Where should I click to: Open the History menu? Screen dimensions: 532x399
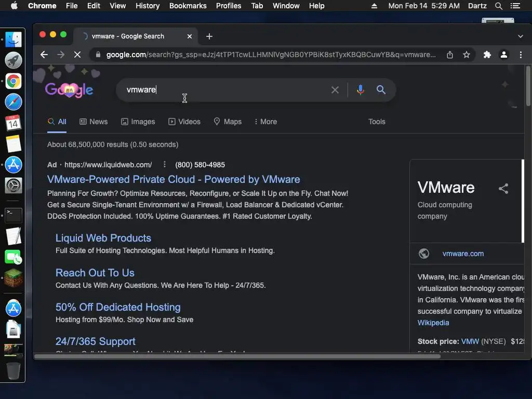point(148,6)
